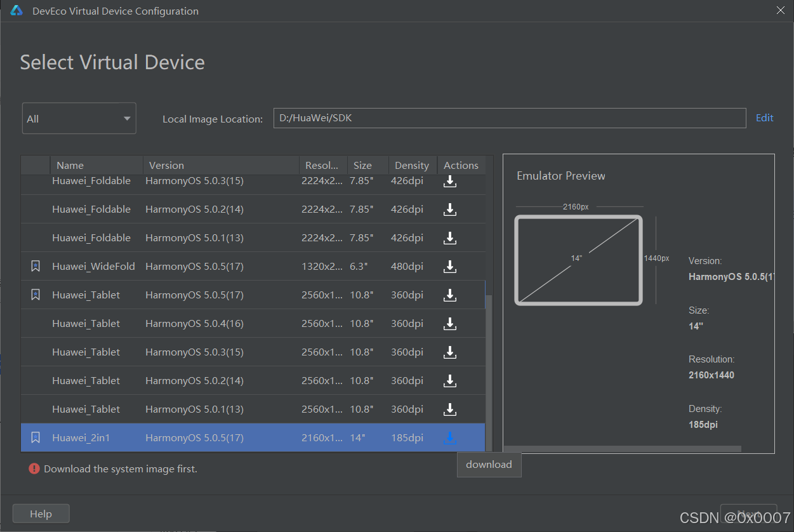
Task: Select Huawei_Tablet in the HarmonyOS 5.0.1(13) row
Action: click(86, 409)
